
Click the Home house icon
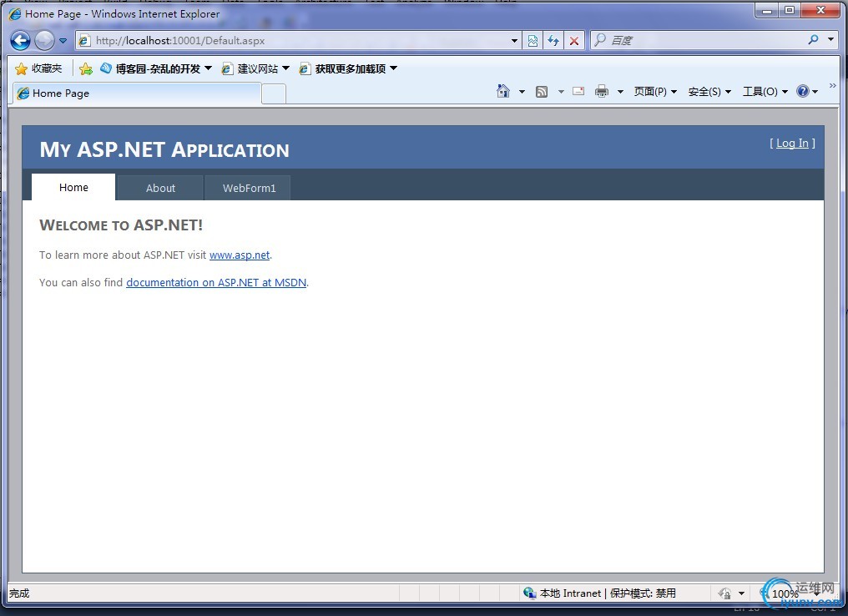click(503, 92)
